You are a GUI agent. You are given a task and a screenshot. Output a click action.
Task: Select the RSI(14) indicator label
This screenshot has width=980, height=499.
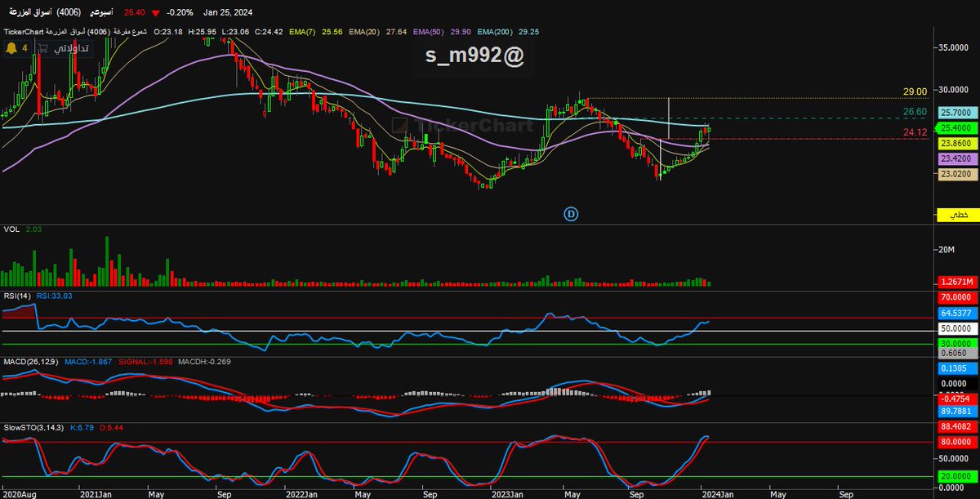coord(18,295)
